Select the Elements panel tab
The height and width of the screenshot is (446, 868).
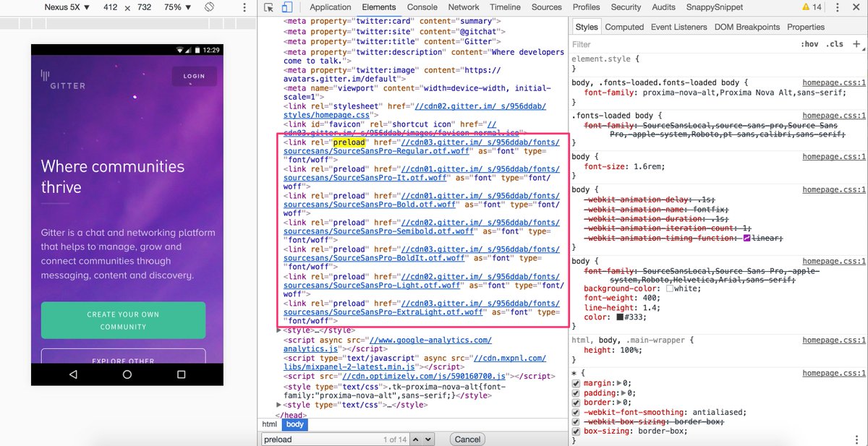(x=379, y=7)
